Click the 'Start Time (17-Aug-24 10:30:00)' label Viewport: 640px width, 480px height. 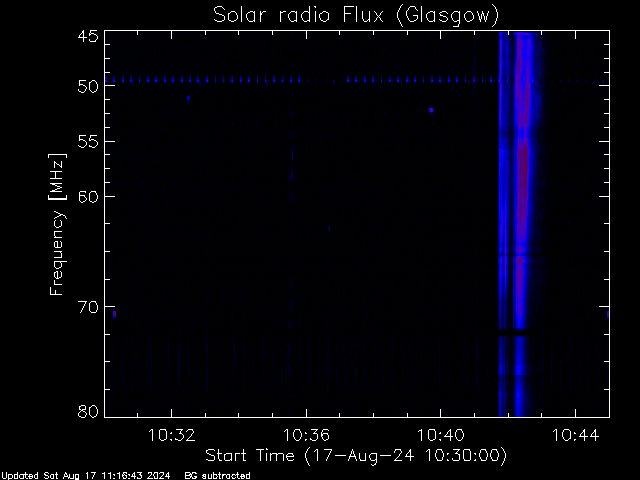coord(356,456)
